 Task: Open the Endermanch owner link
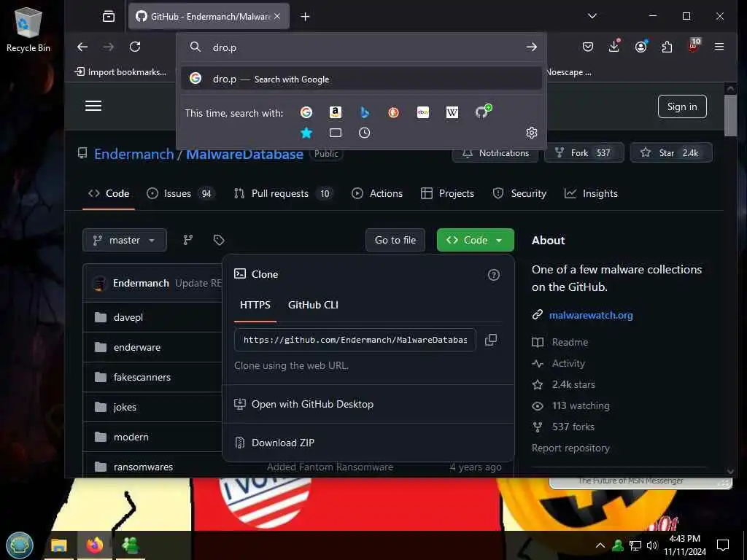pyautogui.click(x=134, y=154)
